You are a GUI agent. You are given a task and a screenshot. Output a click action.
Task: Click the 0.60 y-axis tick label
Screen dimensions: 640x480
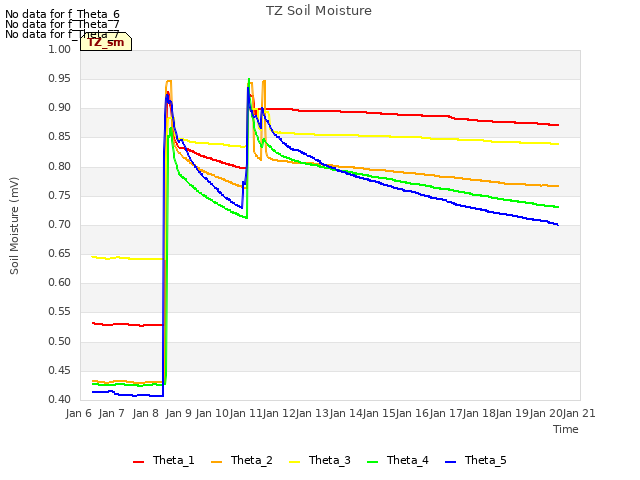pos(60,283)
